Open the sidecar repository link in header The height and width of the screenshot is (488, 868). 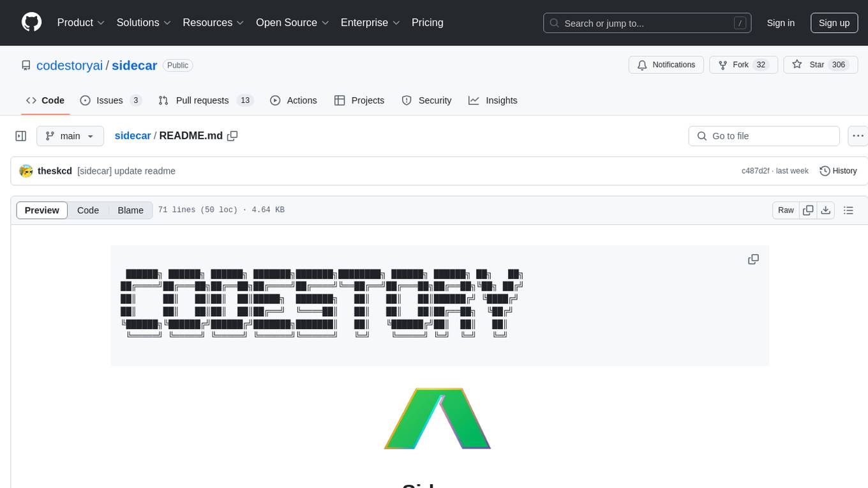coord(135,65)
